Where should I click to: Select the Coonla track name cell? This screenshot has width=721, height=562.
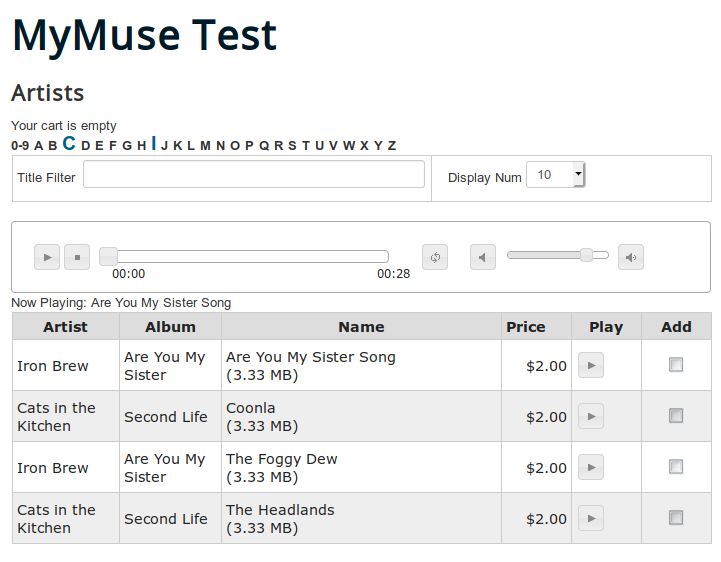[361, 417]
